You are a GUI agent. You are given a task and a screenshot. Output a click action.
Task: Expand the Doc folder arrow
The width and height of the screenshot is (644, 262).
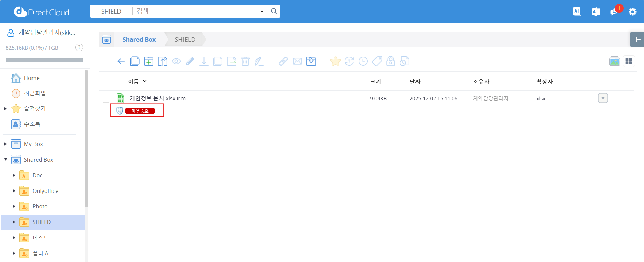(14, 175)
